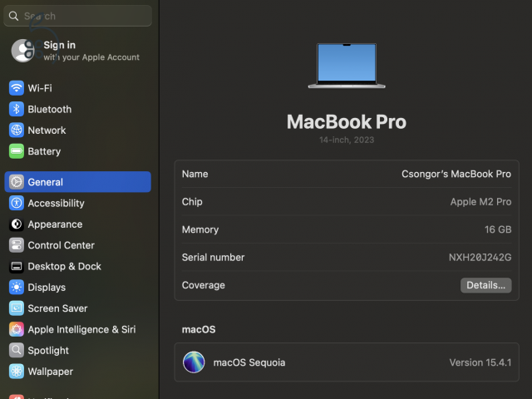The height and width of the screenshot is (399, 532).
Task: Open Bluetooth settings
Action: [x=77, y=109]
